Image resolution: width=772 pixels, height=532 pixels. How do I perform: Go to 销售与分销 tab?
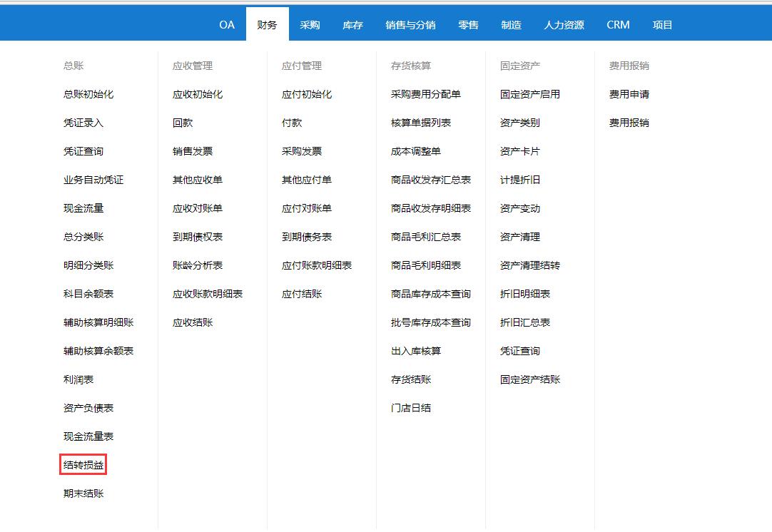(x=410, y=25)
